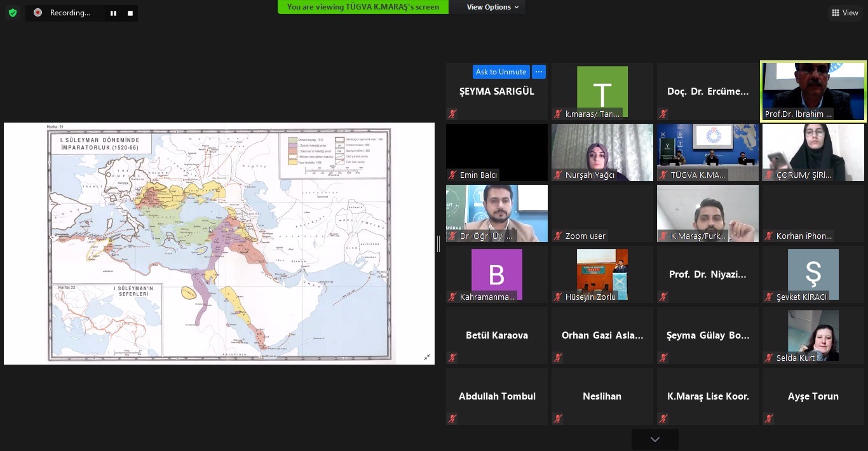Click muted mic icon on Hüseyin Zorlu
The width and height of the screenshot is (868, 451).
[x=558, y=297]
